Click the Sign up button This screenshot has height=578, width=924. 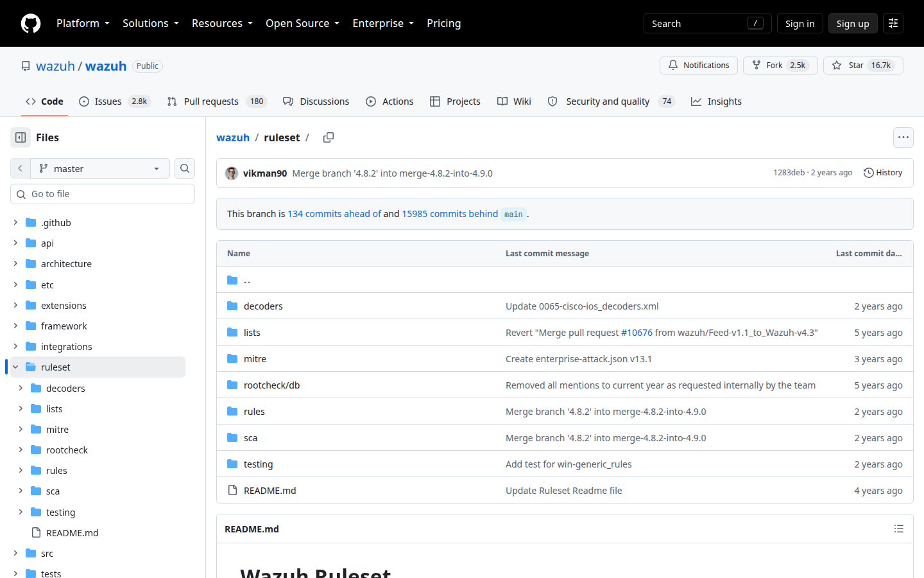point(853,23)
